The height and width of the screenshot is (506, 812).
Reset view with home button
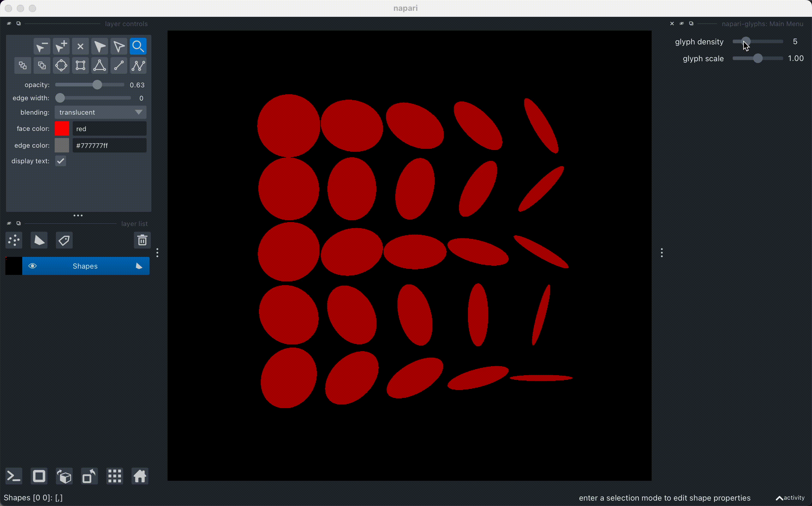(x=140, y=476)
